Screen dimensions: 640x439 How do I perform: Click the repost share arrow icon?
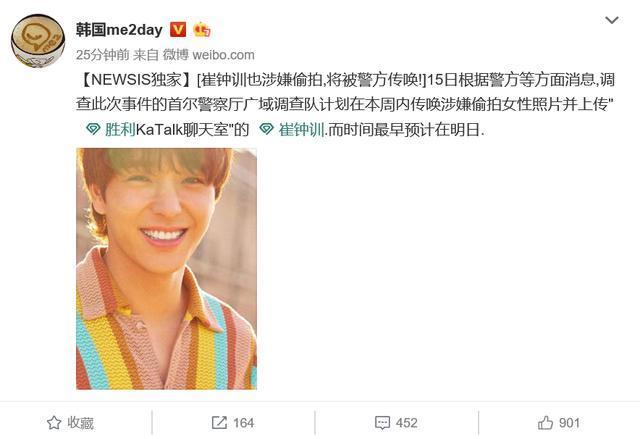coord(219,423)
